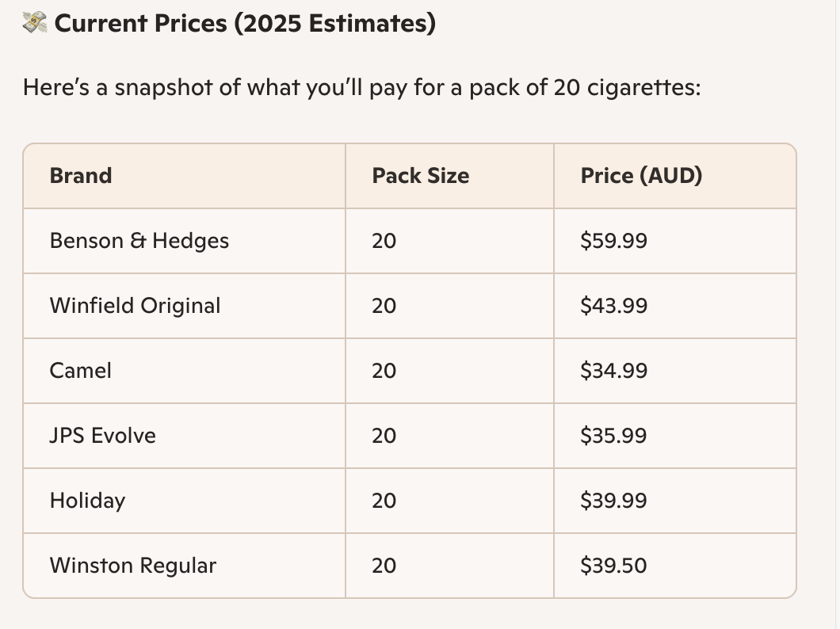
Task: Click the Current Prices (2025 Estimates) heading
Action: tap(245, 24)
